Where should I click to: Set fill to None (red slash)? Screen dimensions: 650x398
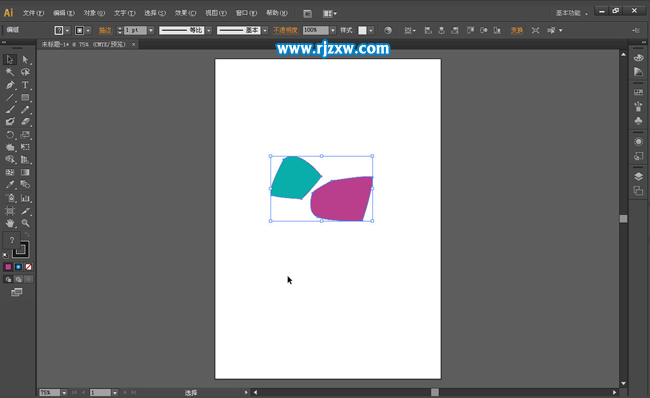pos(28,267)
